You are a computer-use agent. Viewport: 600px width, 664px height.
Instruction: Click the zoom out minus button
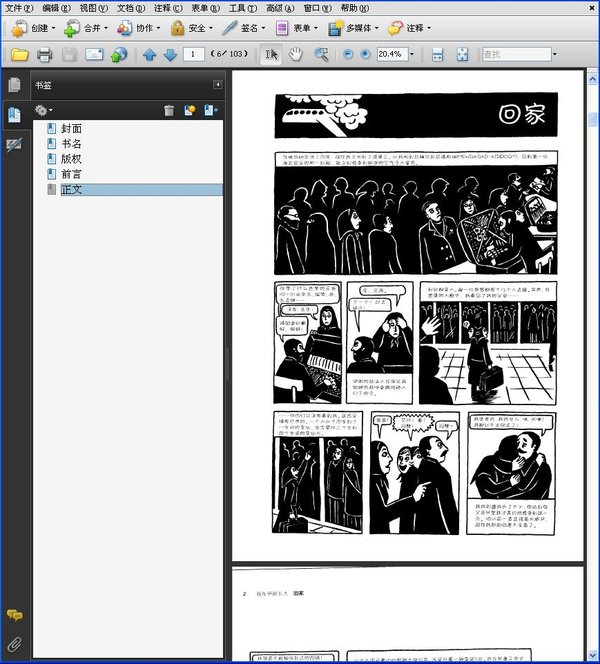coord(348,54)
